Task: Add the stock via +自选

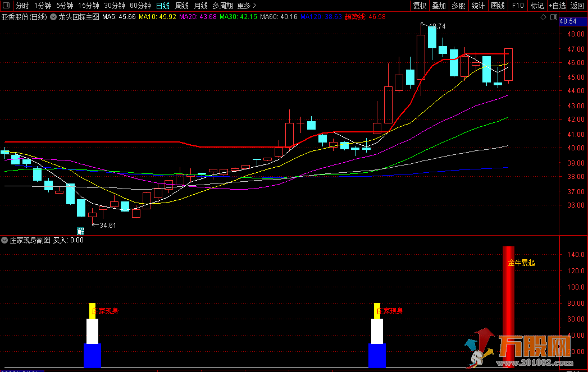Action: (x=557, y=6)
